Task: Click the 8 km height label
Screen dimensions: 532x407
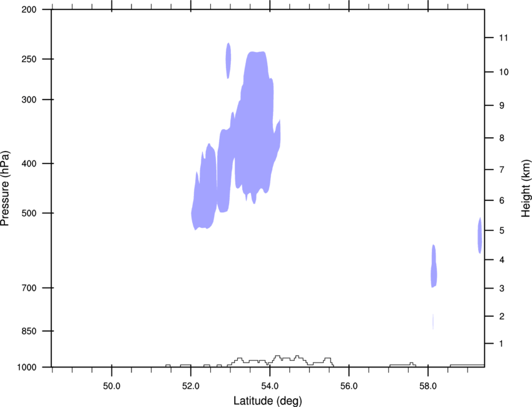Action: [502, 138]
